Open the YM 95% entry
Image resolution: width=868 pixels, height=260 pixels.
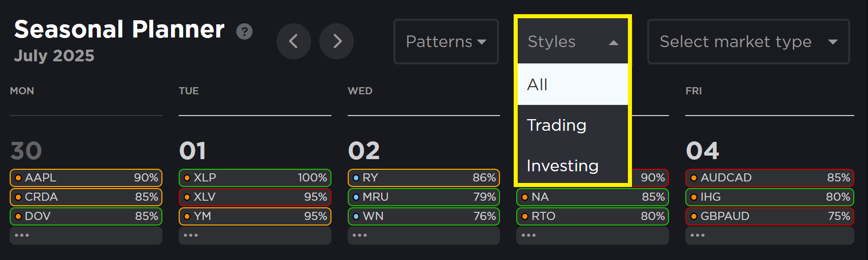pyautogui.click(x=255, y=216)
